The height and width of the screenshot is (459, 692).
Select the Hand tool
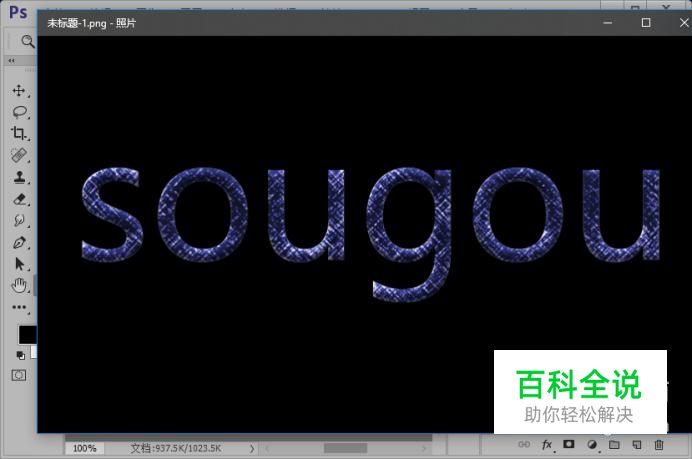pyautogui.click(x=19, y=286)
